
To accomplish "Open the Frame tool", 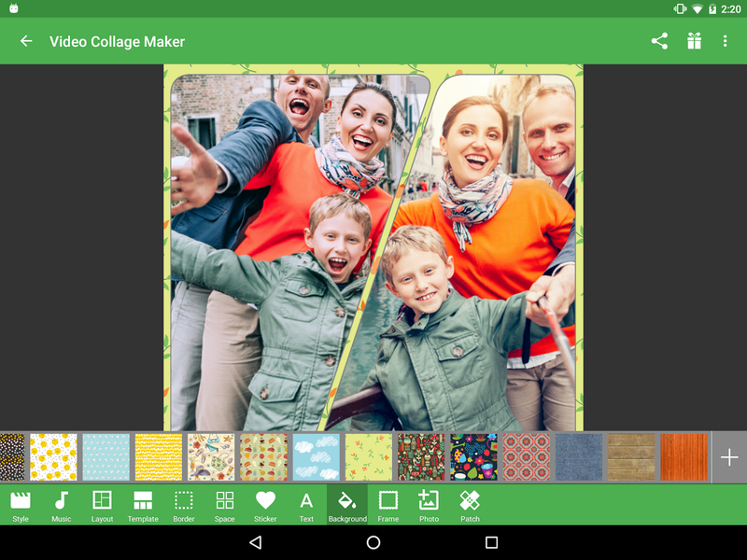I will (x=388, y=504).
